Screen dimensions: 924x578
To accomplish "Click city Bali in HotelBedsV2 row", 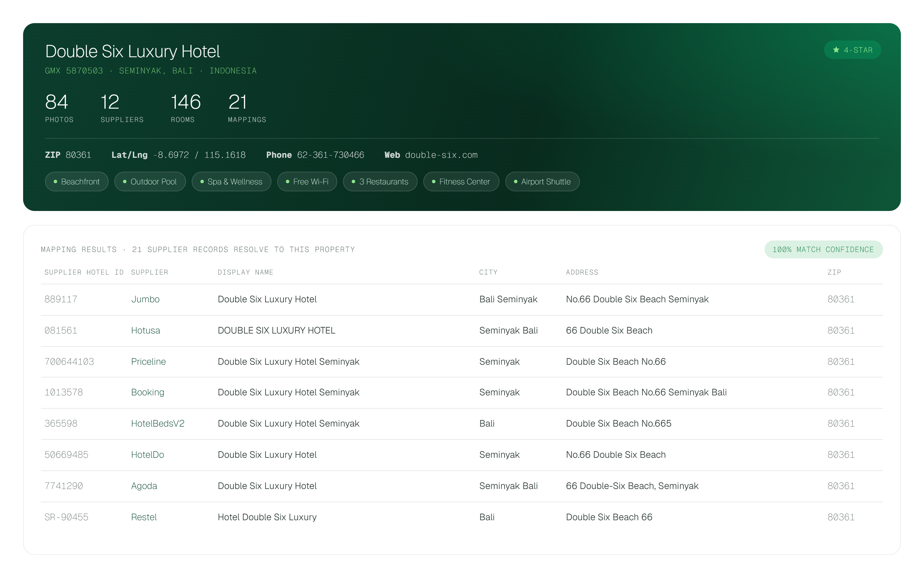I will tap(487, 424).
